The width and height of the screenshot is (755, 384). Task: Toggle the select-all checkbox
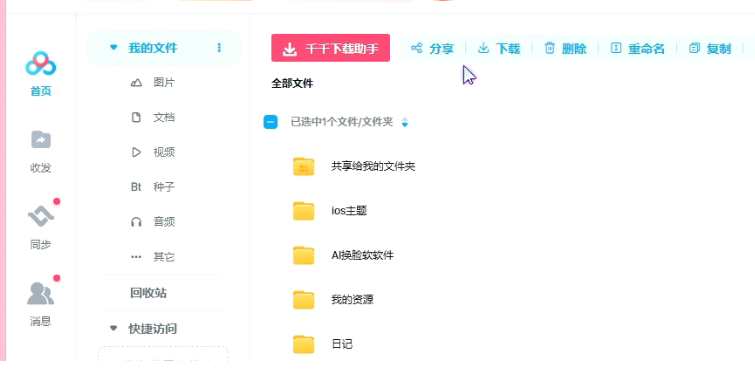pyautogui.click(x=271, y=122)
